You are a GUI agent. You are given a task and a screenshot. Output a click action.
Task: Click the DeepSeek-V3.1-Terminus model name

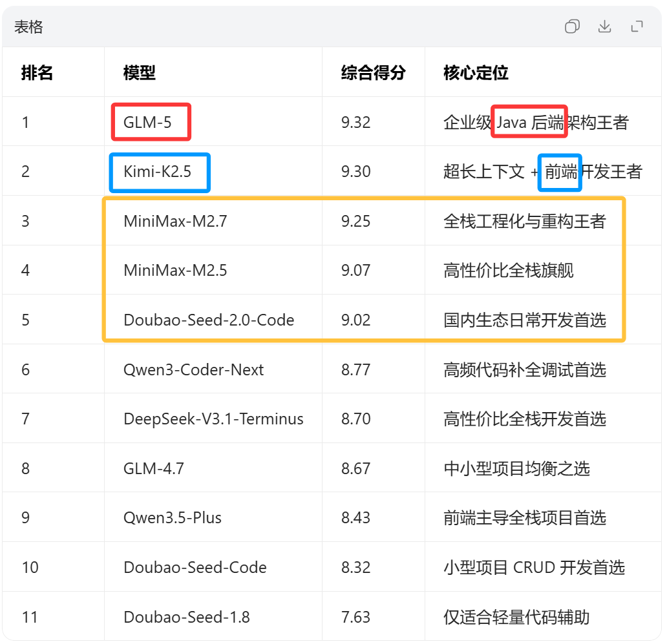[213, 419]
